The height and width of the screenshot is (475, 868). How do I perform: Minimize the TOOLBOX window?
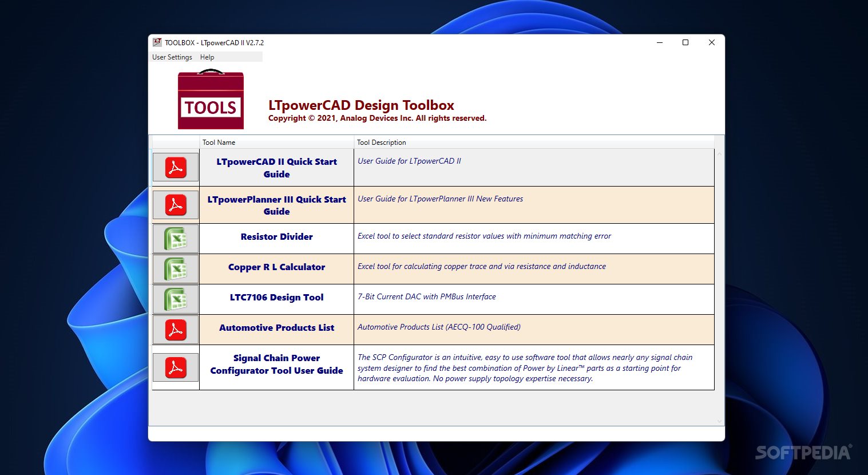click(660, 42)
